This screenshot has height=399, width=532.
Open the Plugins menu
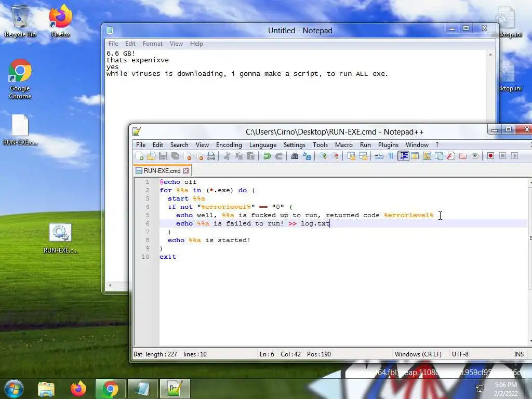click(388, 145)
